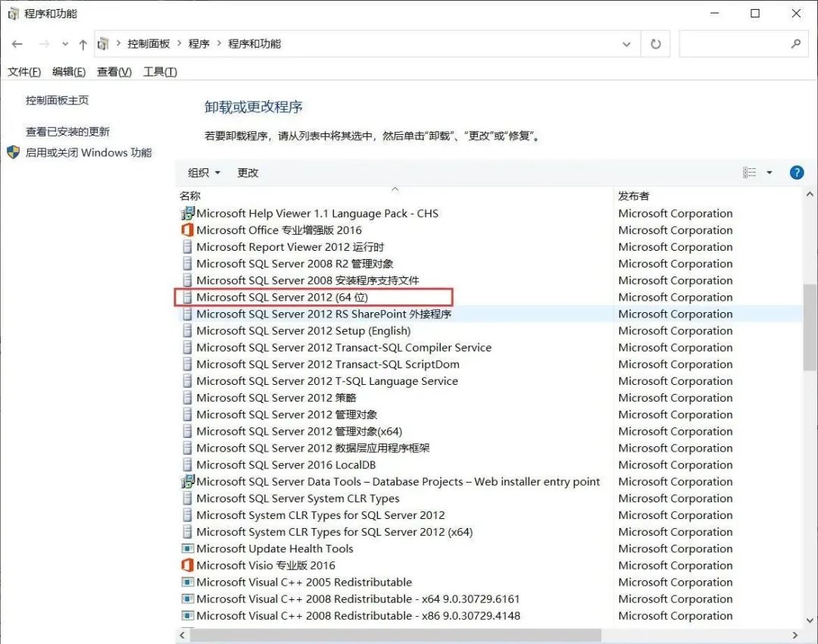Click the SQL Server Data Tools icon

pos(187,482)
